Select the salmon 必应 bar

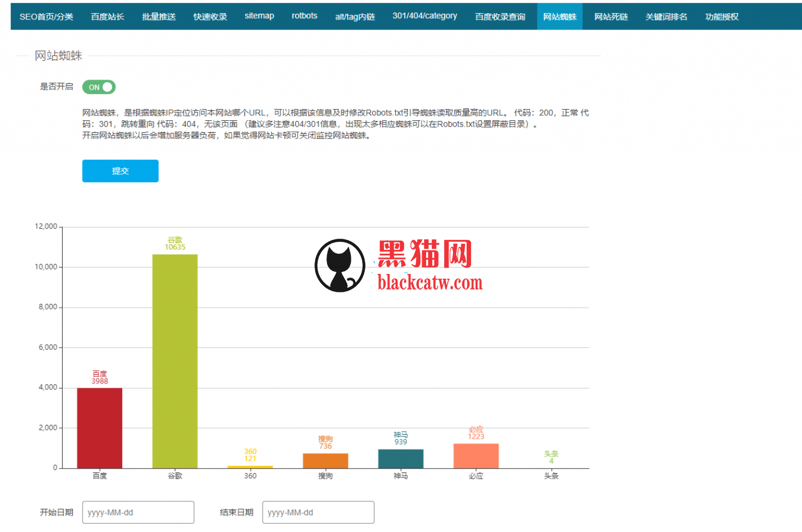click(476, 456)
